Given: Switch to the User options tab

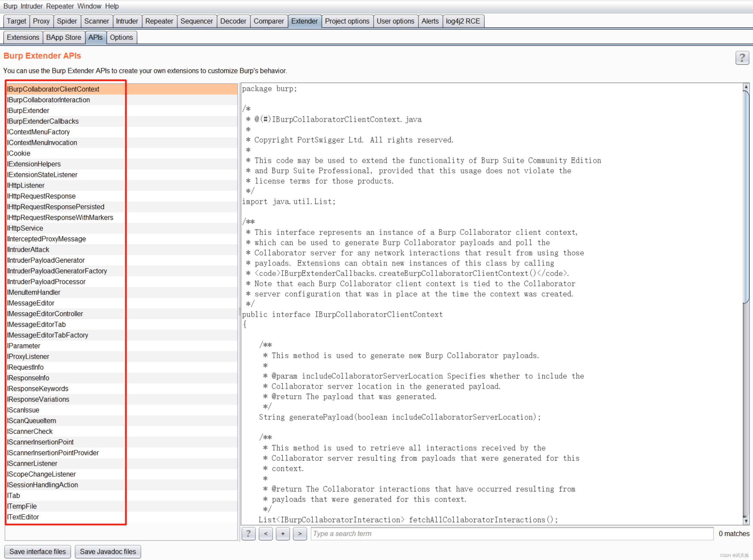Looking at the screenshot, I should [x=395, y=21].
